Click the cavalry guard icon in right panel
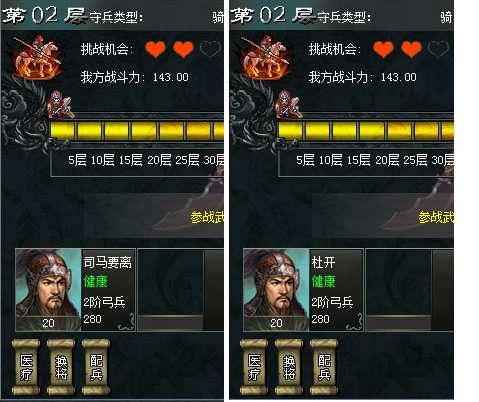Screen dimensions: 479x402 [265, 57]
